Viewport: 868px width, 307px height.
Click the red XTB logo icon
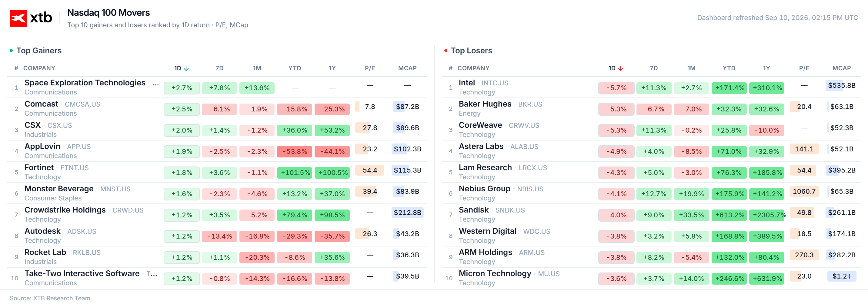click(x=18, y=18)
